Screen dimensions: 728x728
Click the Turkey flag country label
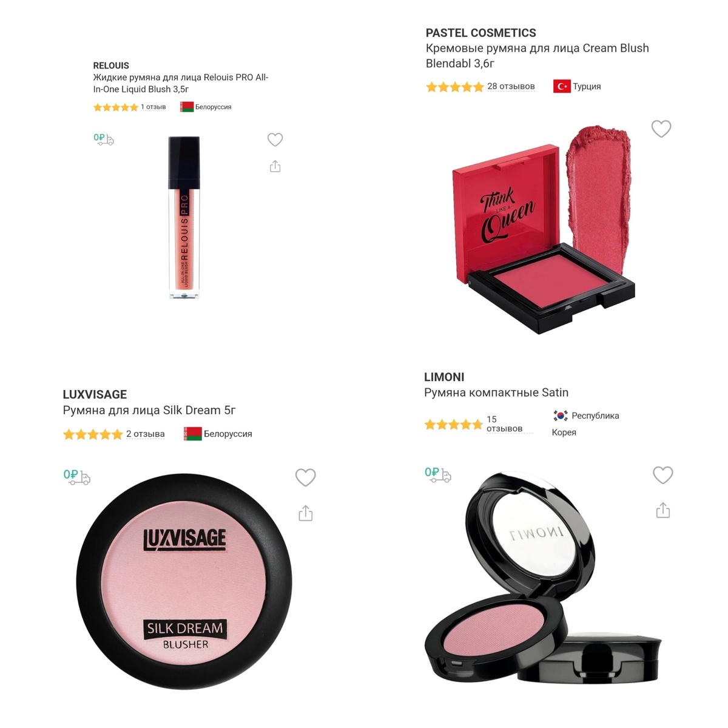coord(577,86)
